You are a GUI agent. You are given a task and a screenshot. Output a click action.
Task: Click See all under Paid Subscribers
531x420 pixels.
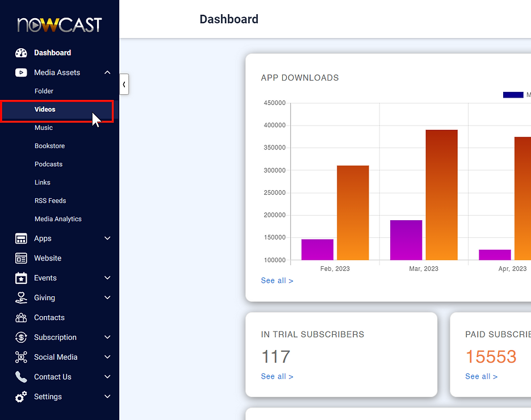coord(481,376)
